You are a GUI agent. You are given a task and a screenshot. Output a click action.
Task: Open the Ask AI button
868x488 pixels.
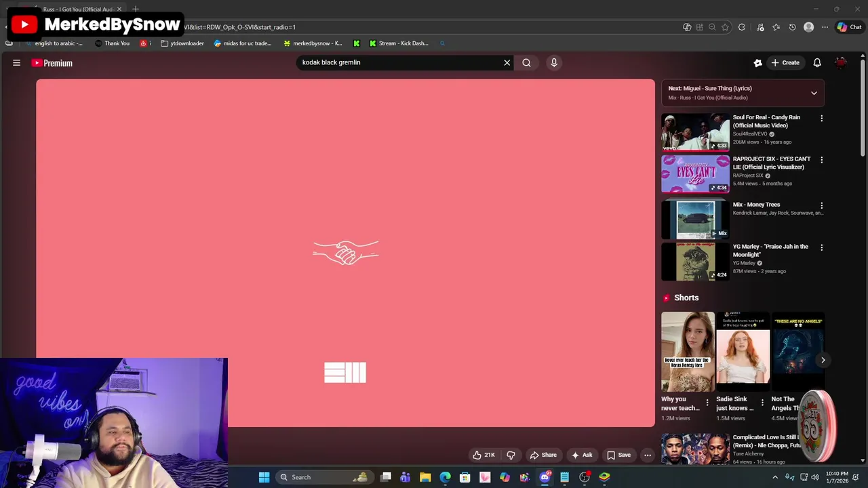point(582,455)
